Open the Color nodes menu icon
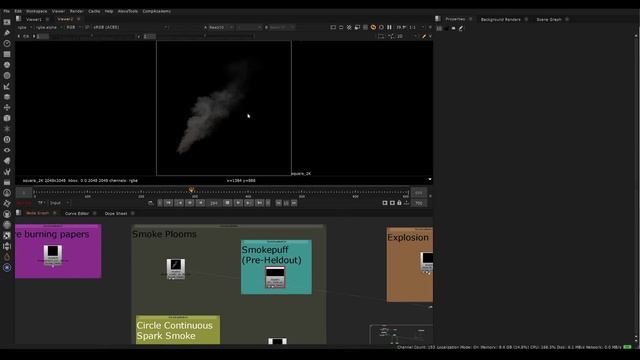Viewport: 640px width, 360px height. [x=7, y=65]
